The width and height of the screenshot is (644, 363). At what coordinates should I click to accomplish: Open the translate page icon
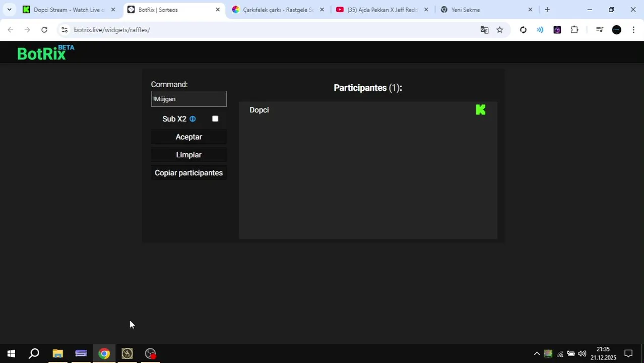(484, 30)
